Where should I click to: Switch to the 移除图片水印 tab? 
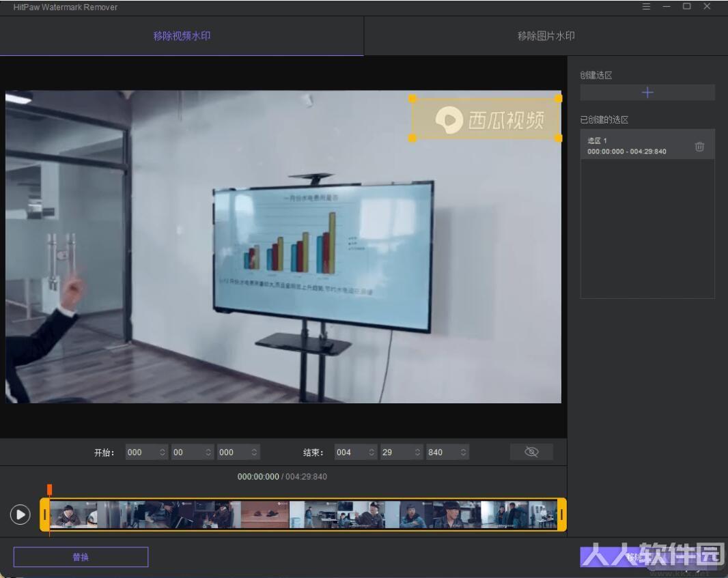[546, 36]
